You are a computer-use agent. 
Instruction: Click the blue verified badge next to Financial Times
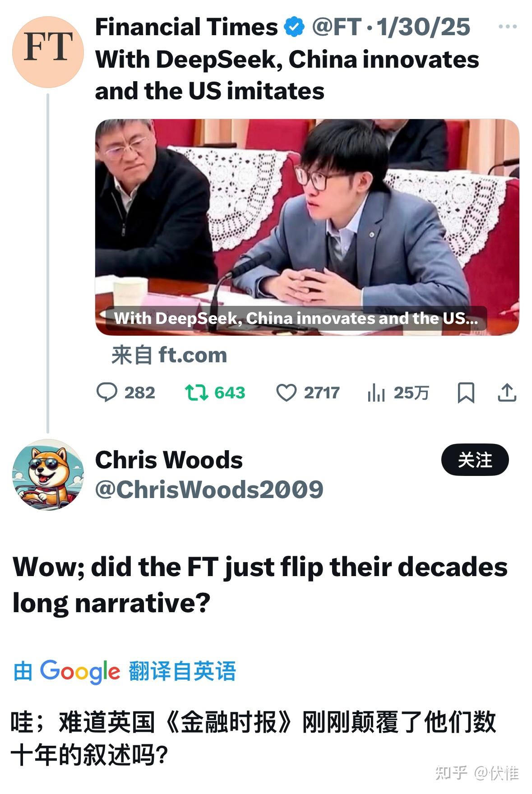[x=294, y=27]
